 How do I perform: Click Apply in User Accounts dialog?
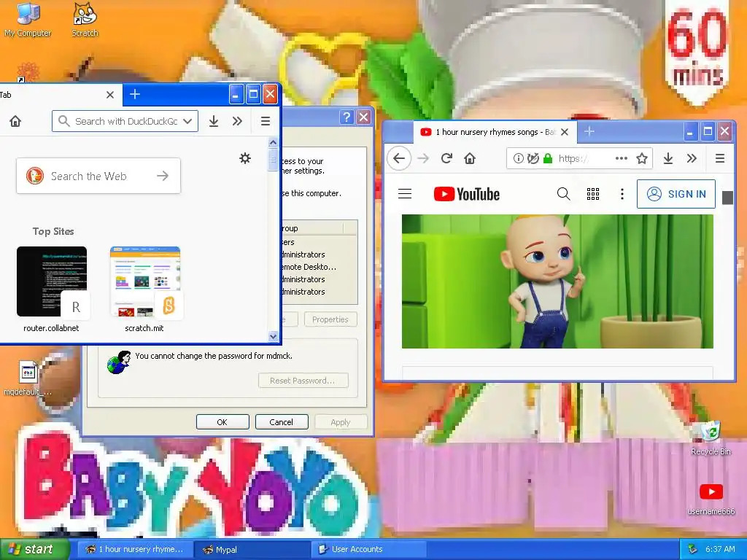(341, 422)
